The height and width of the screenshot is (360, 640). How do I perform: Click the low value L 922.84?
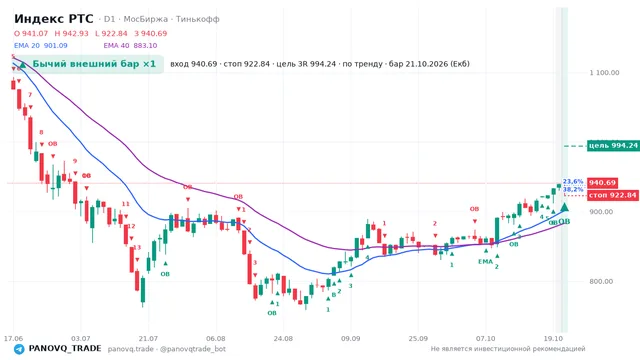(111, 33)
